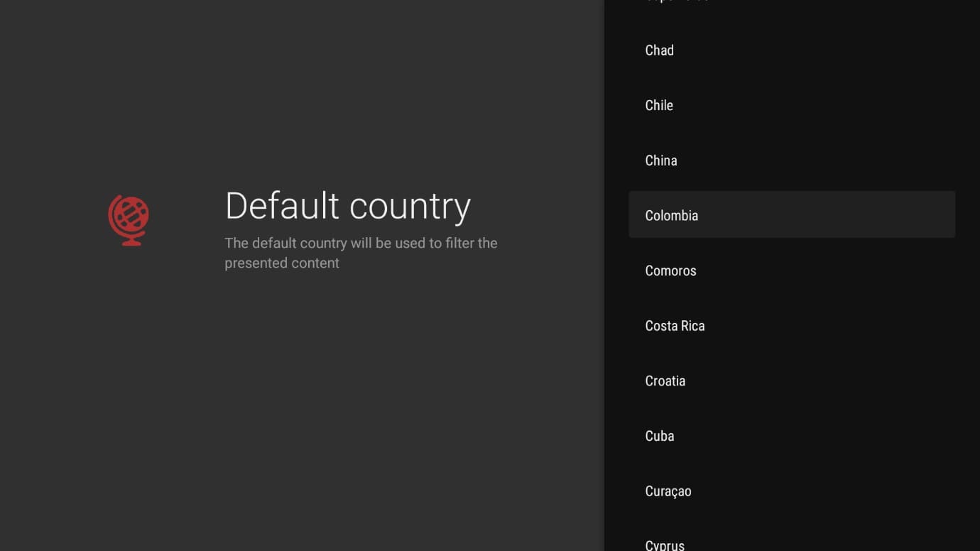The image size is (980, 551).
Task: Click the 'presented content' description line
Action: pos(282,263)
